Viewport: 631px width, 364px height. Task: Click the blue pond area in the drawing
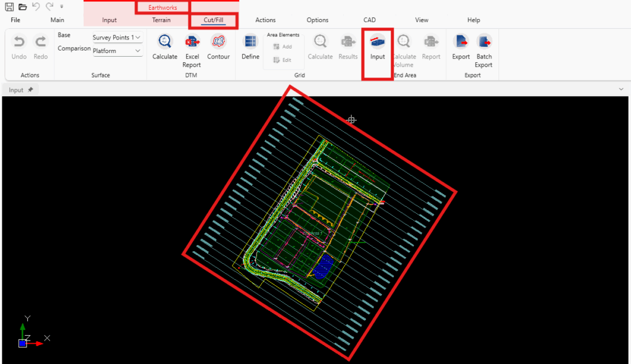[323, 266]
